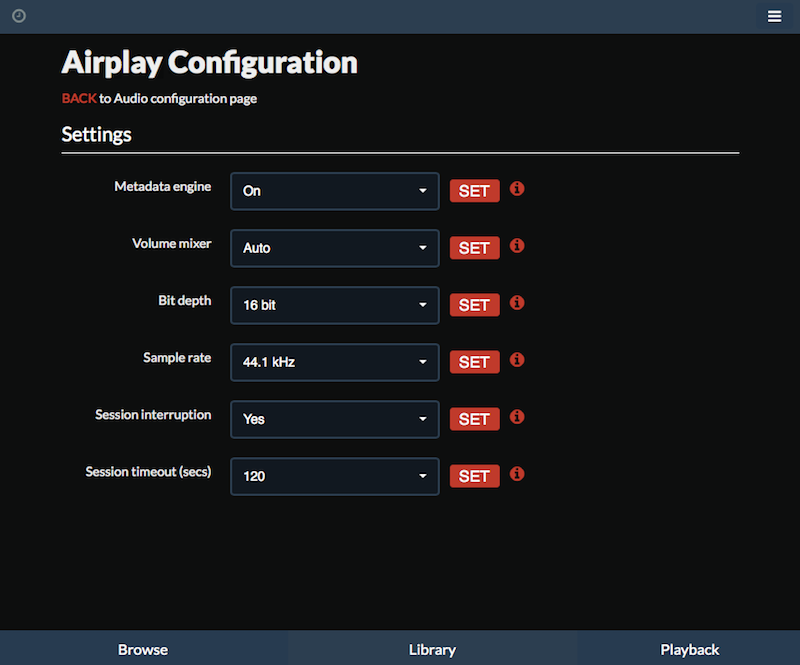Click the clock icon in top-left corner
This screenshot has height=665, width=800.
[19, 16]
